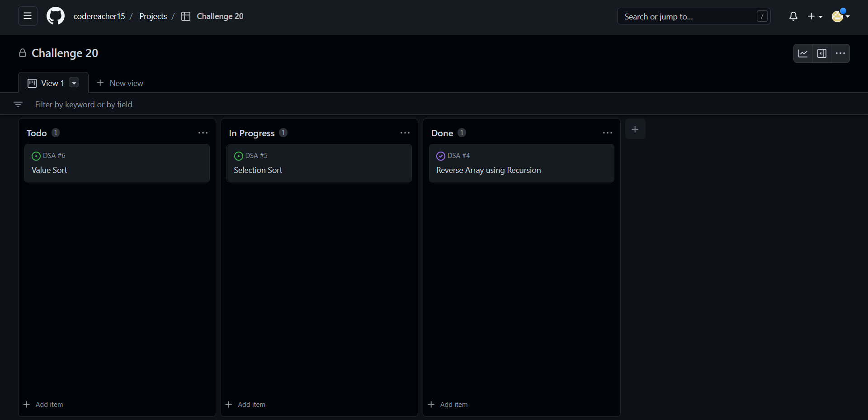Screen dimensions: 868x420
Task: Open the notifications bell
Action: click(x=793, y=16)
